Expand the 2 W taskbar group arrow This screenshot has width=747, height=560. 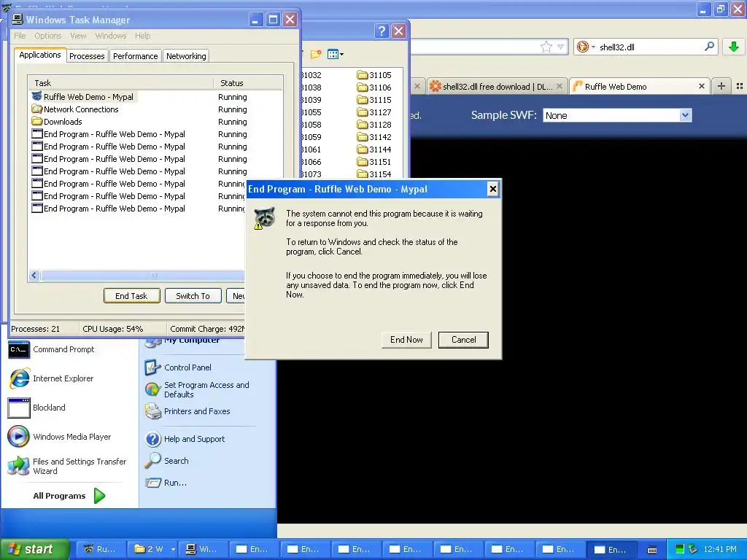point(173,549)
